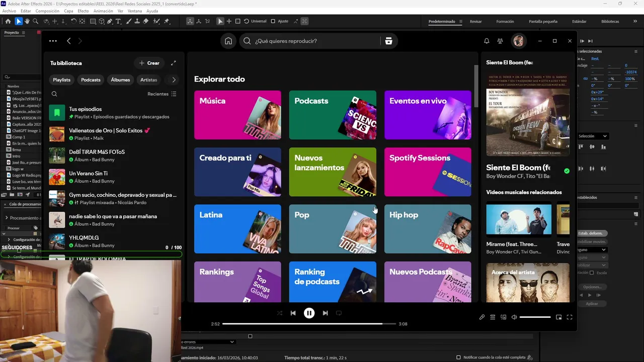The image size is (644, 362).
Task: Open the Selección dropdown in align panel
Action: (x=593, y=136)
